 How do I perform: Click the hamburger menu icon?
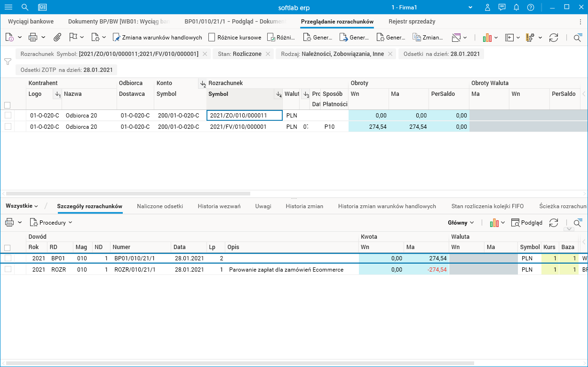(8, 7)
